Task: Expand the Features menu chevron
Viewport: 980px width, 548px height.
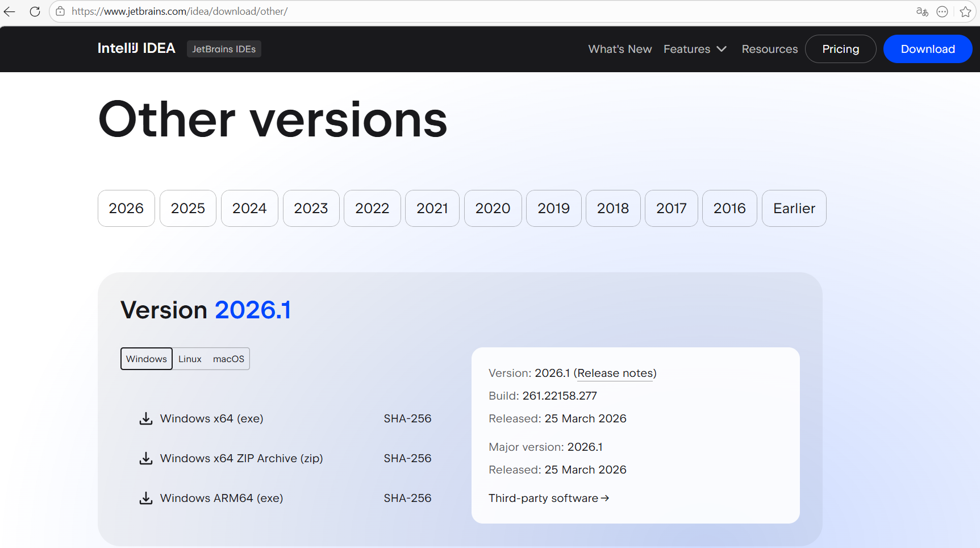Action: point(722,49)
